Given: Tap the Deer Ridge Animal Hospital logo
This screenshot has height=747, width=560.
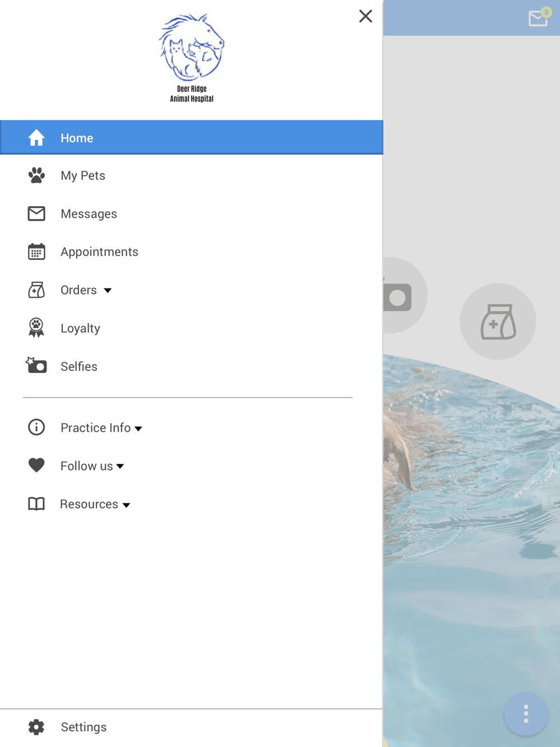Looking at the screenshot, I should (192, 58).
